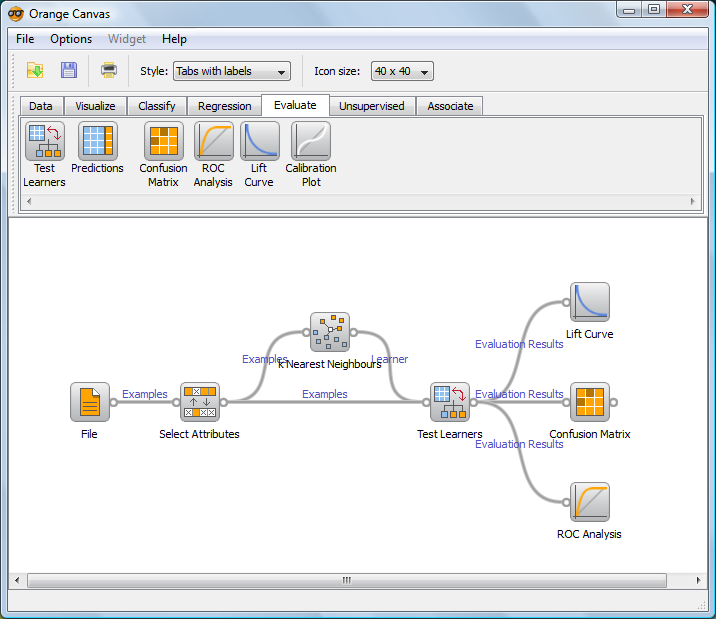Click Evaluation Results label below Test Learners
Viewport: 716px width, 619px height.
coord(519,444)
